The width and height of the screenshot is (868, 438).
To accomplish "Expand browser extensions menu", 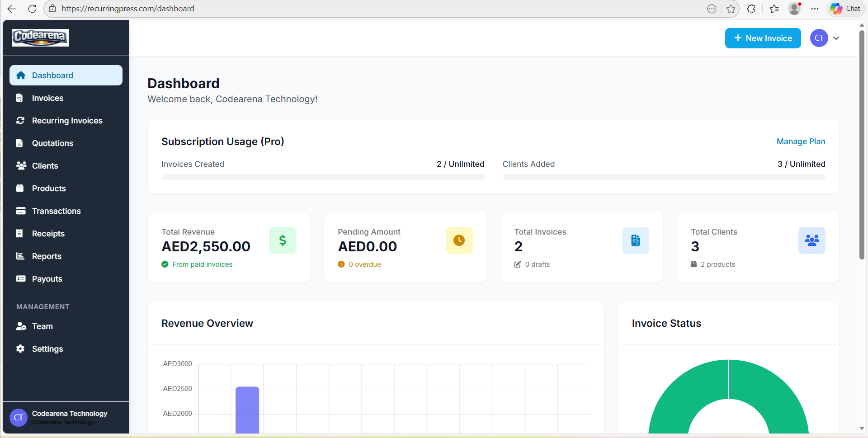I will pyautogui.click(x=751, y=9).
